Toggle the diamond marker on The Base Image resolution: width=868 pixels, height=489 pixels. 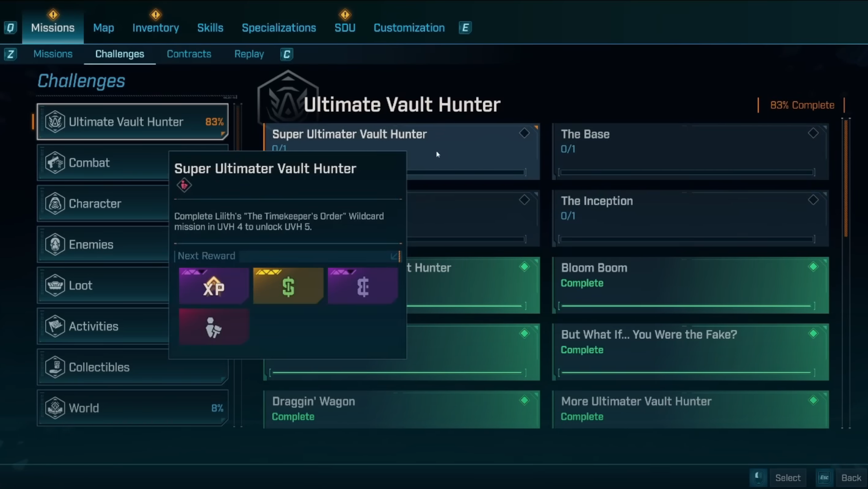[x=813, y=133]
